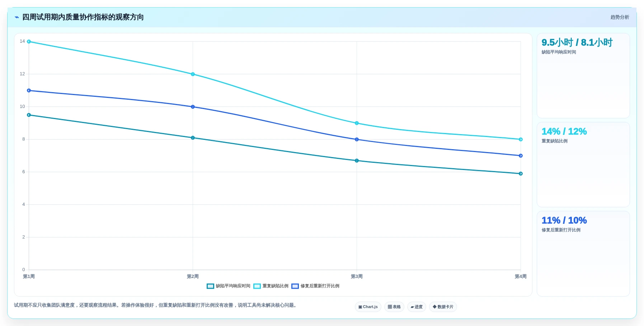Click the 重复缺陷比例 card caption
This screenshot has width=644, height=326.
click(554, 141)
